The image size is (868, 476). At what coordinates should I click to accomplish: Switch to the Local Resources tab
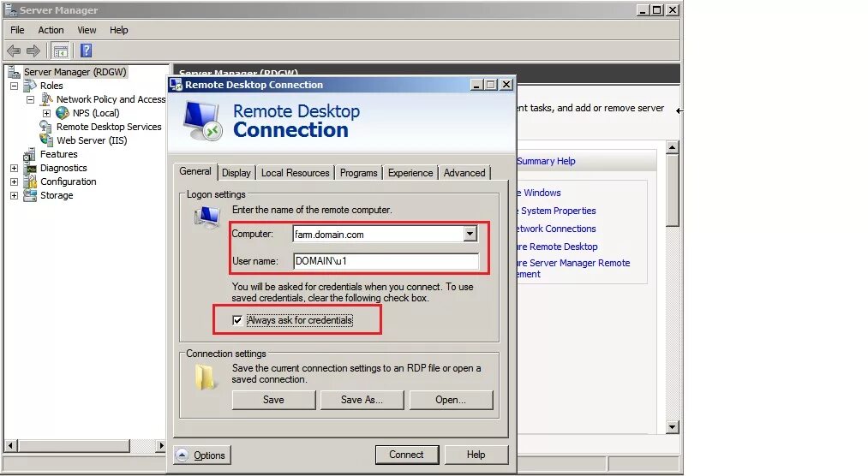(295, 173)
